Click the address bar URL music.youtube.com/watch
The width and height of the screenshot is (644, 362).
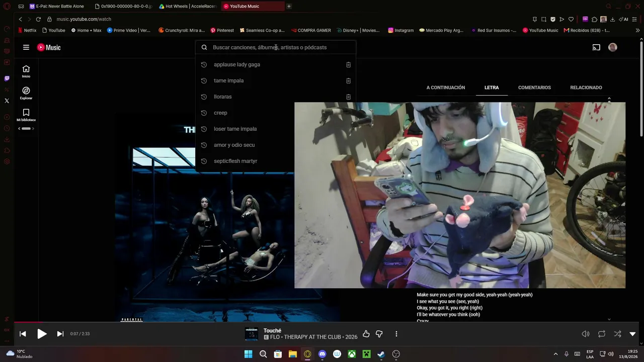(x=84, y=19)
